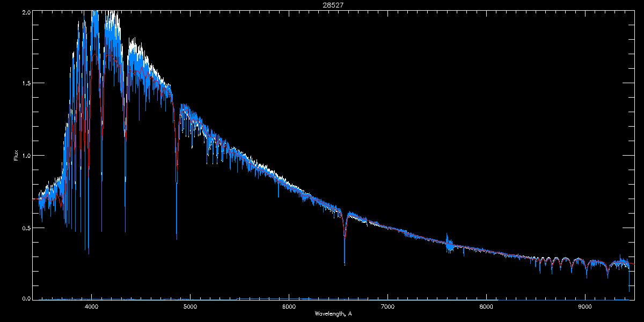Click the noisy feature near 7600
Image resolution: width=644 pixels, height=322 pixels.
click(x=449, y=243)
